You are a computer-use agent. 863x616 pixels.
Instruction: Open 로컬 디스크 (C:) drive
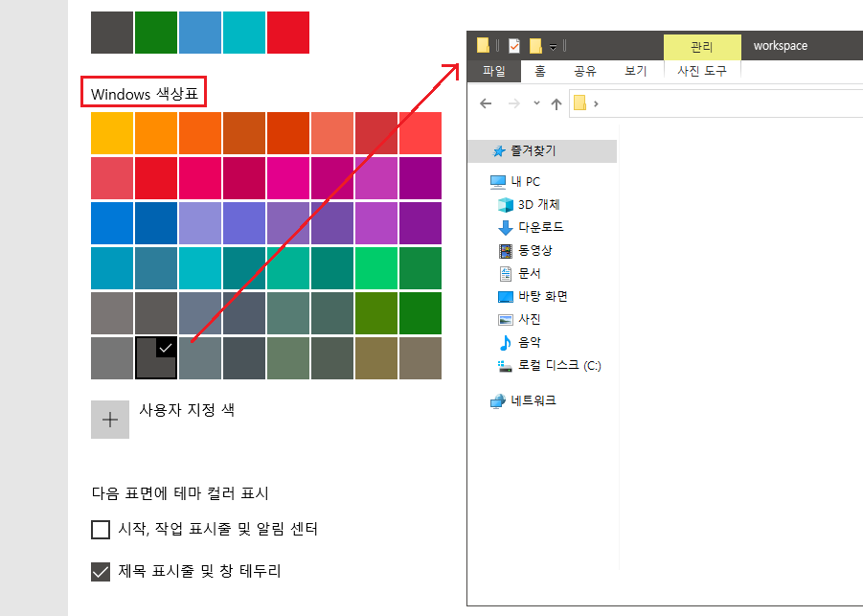click(x=559, y=365)
